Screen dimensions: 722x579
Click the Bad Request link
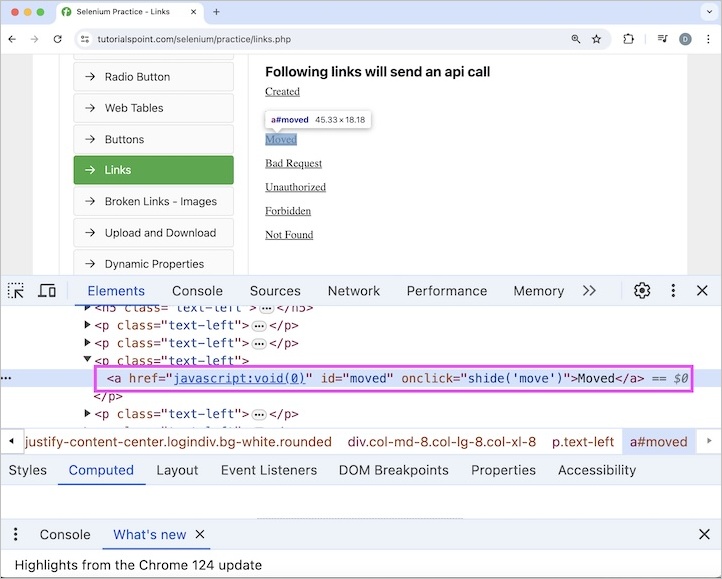(x=293, y=163)
